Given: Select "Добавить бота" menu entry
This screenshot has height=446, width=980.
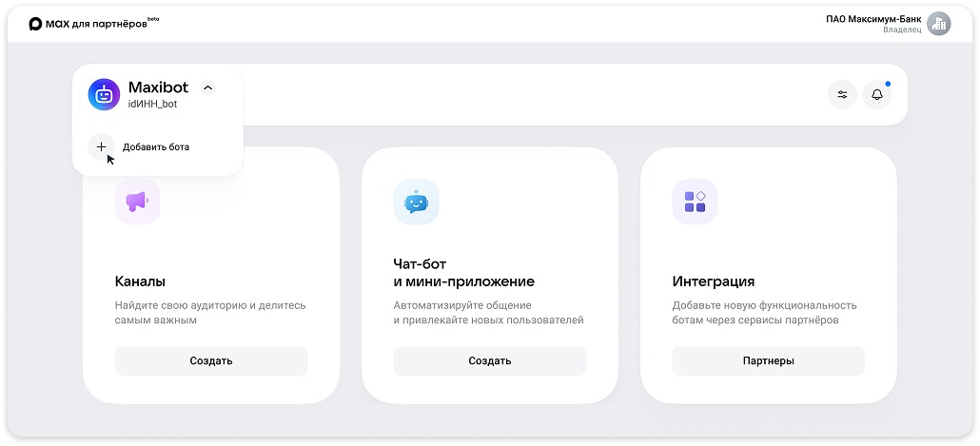Looking at the screenshot, I should tap(156, 147).
